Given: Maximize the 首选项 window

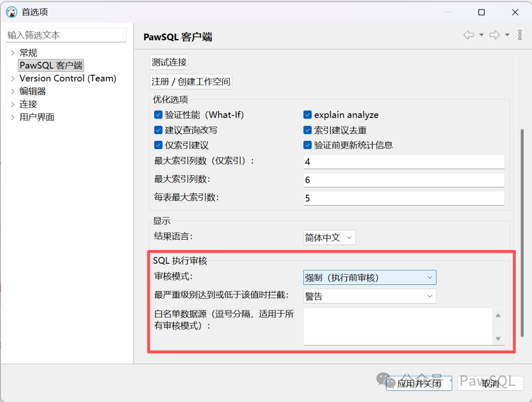Looking at the screenshot, I should (x=481, y=12).
